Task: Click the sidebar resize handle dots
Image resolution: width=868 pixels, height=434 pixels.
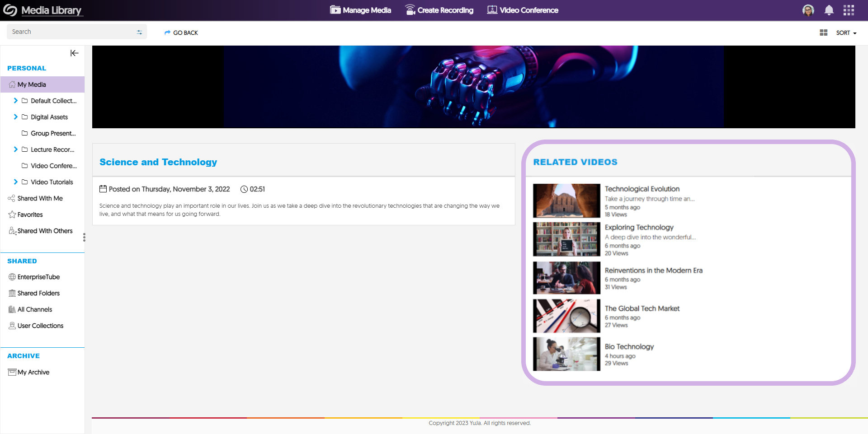Action: click(84, 238)
